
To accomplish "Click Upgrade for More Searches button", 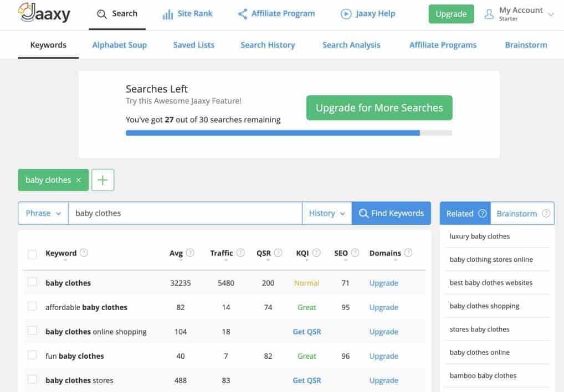I will point(379,108).
